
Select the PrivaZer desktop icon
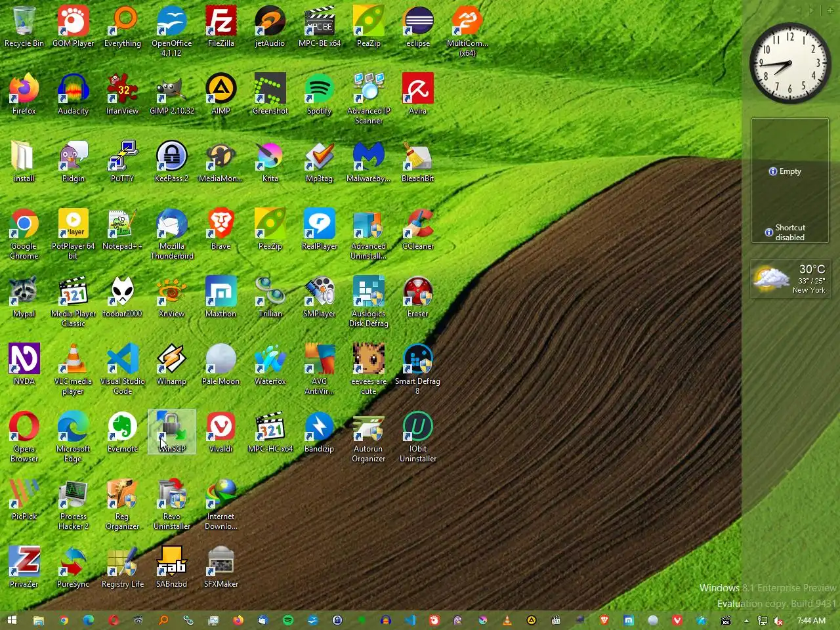point(24,568)
